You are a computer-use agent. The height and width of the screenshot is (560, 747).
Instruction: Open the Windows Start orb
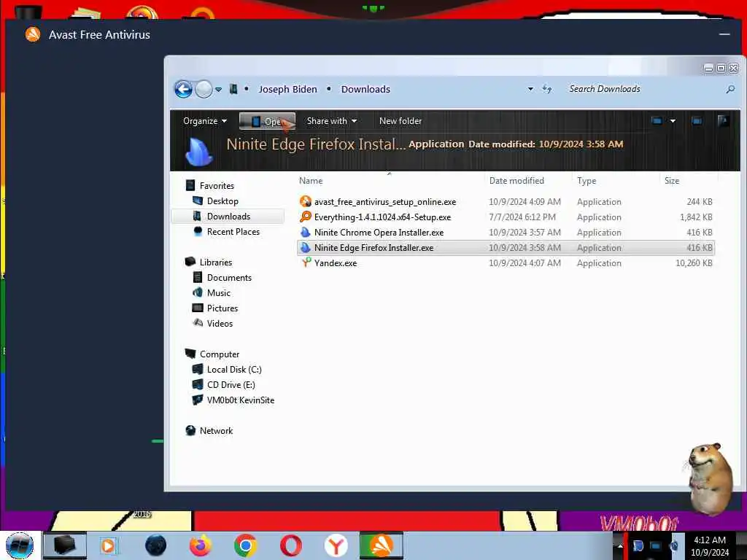(x=20, y=545)
